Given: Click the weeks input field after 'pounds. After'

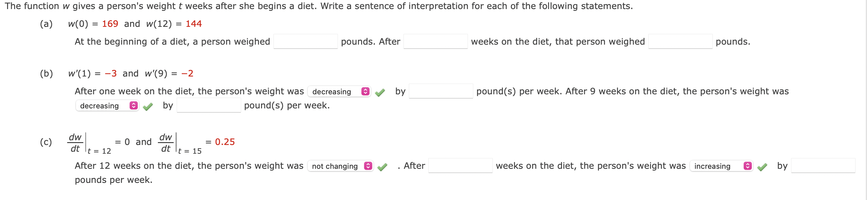Looking at the screenshot, I should (x=435, y=41).
